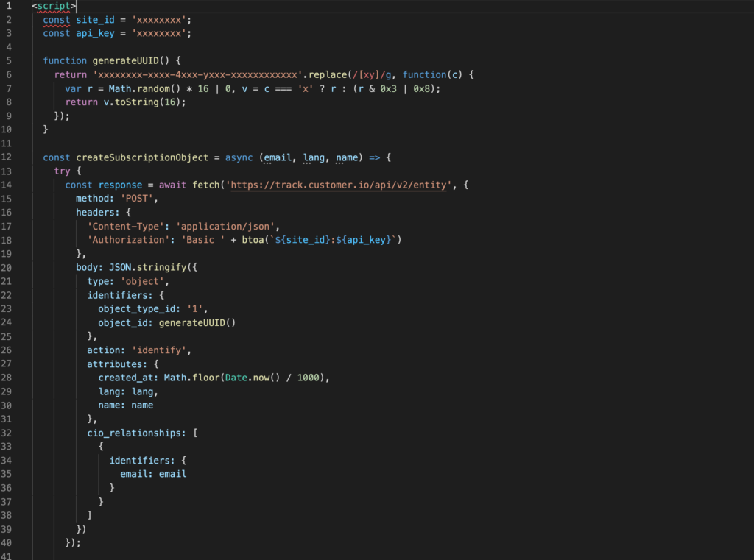Click object_type_id property on line 23
Screen dimensions: 754x560
click(x=136, y=309)
